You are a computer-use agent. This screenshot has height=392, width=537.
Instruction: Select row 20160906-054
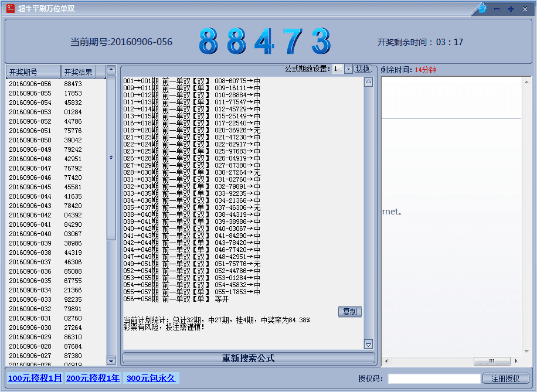[56, 103]
